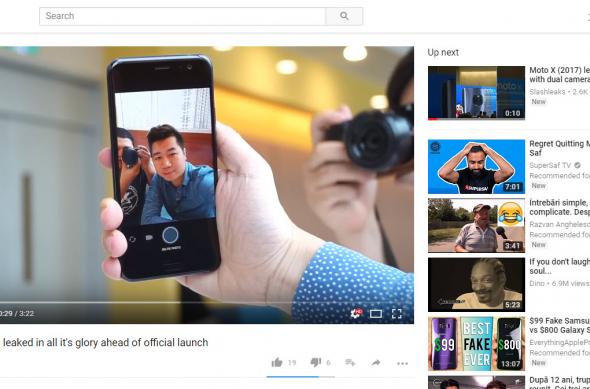Enter fullscreen video mode
This screenshot has width=590, height=389.
point(397,314)
